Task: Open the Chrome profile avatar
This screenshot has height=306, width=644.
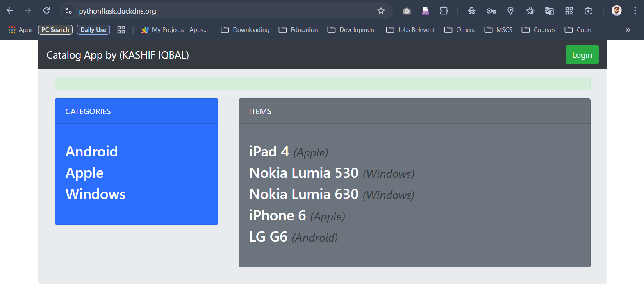Action: click(x=617, y=11)
